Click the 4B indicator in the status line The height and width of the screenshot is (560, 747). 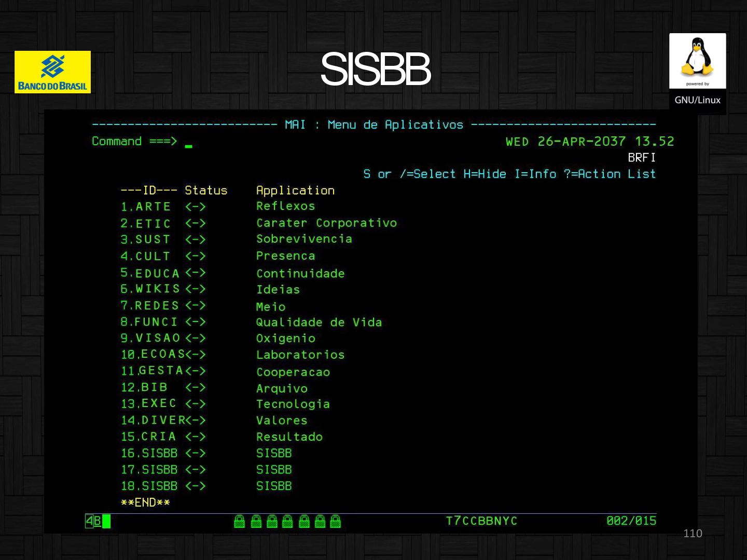coord(93,521)
